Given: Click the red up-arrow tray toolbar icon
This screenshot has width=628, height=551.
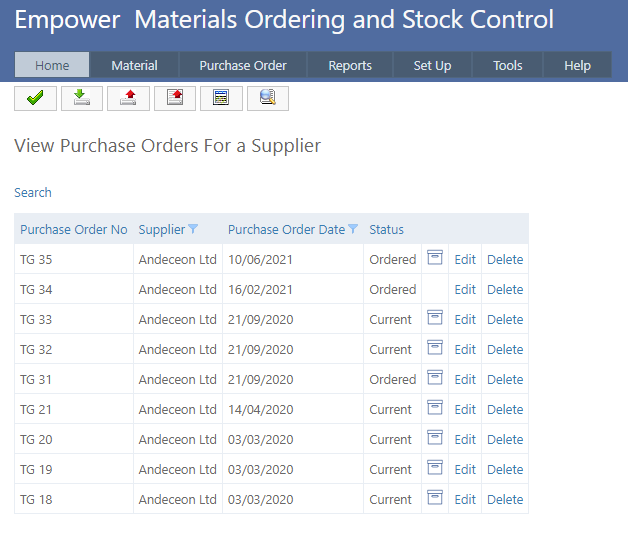Looking at the screenshot, I should tap(128, 97).
